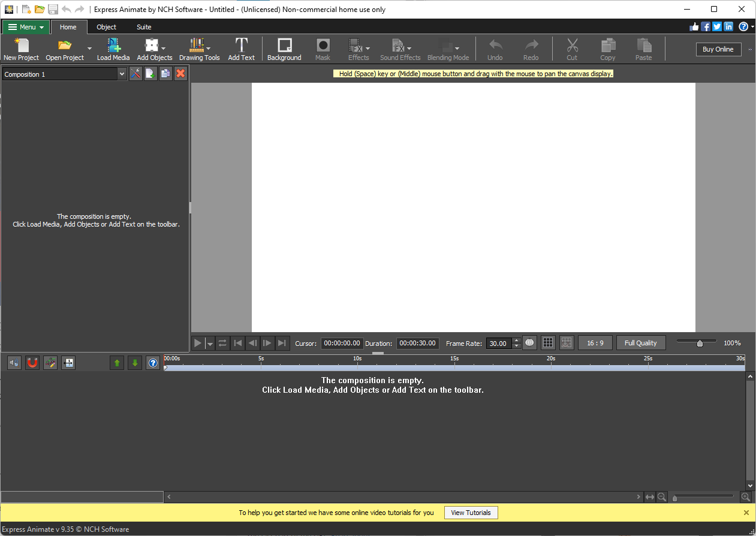Viewport: 756px width, 536px height.
Task: Click the LinkedIn share icon
Action: point(728,26)
